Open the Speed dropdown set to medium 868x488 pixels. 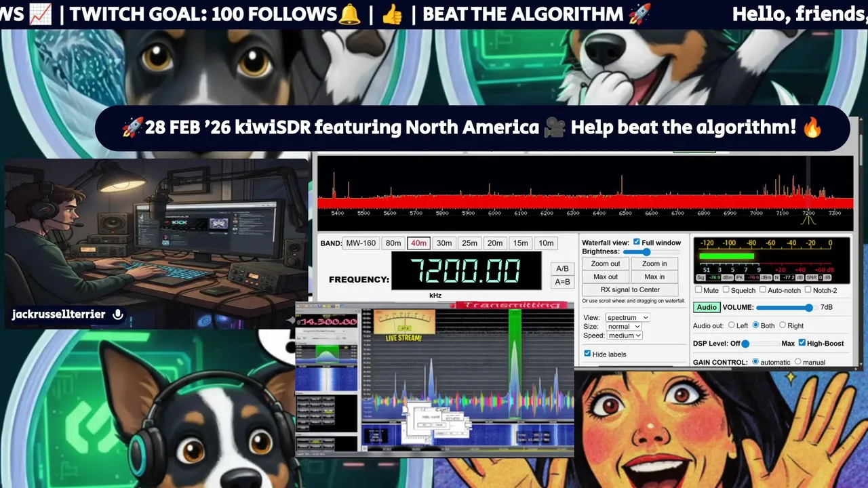click(624, 335)
